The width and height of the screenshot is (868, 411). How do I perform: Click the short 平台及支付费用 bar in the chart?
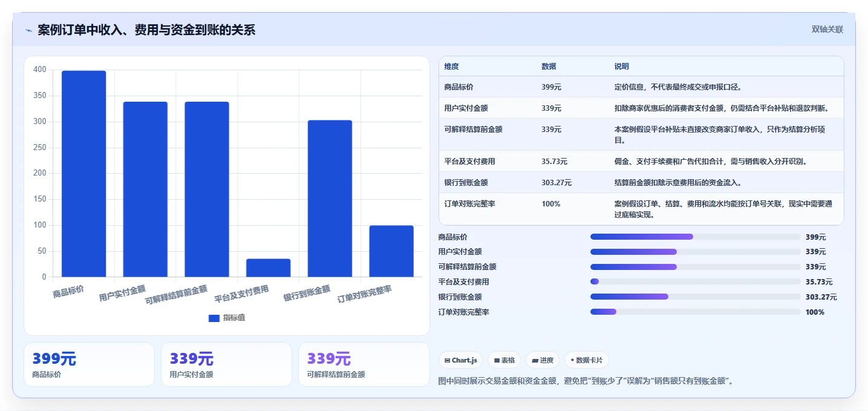[x=268, y=268]
